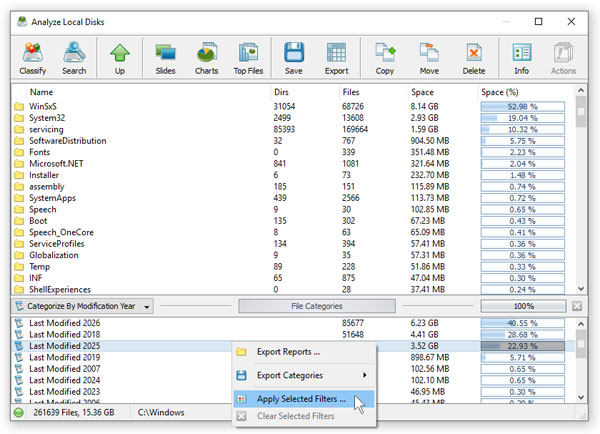This screenshot has height=434, width=600.
Task: Open the Charts tool
Action: pos(207,58)
